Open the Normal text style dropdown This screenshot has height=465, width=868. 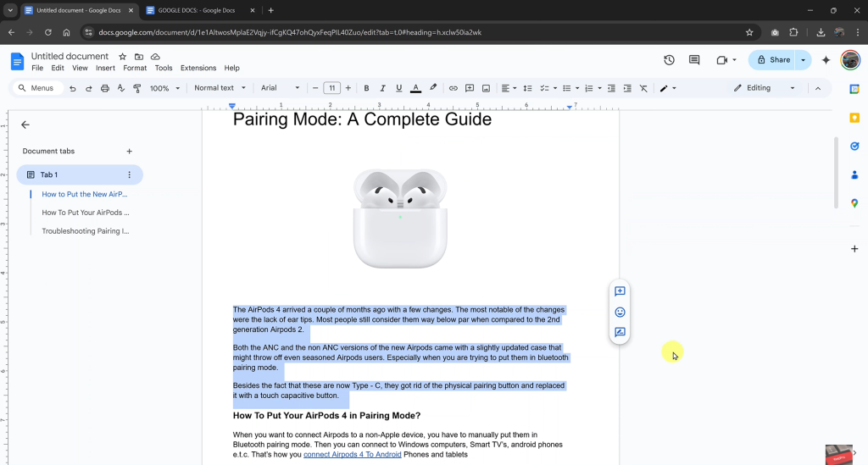(220, 88)
